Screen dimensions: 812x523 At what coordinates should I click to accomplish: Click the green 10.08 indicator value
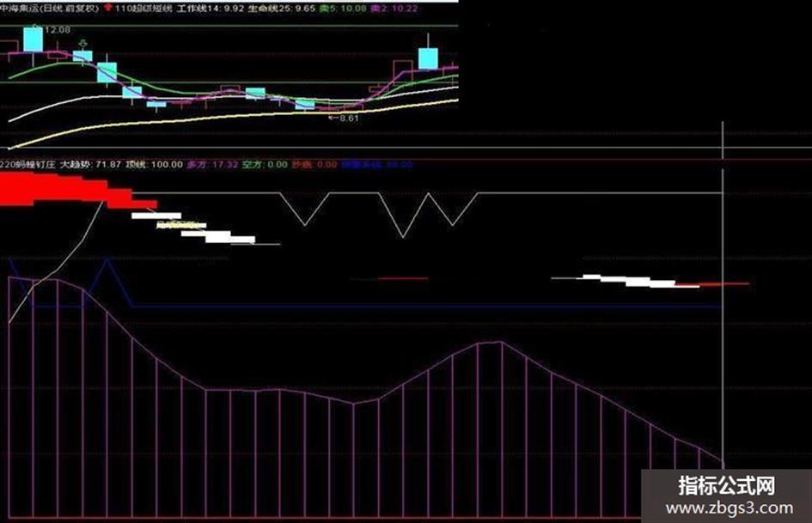click(x=342, y=9)
